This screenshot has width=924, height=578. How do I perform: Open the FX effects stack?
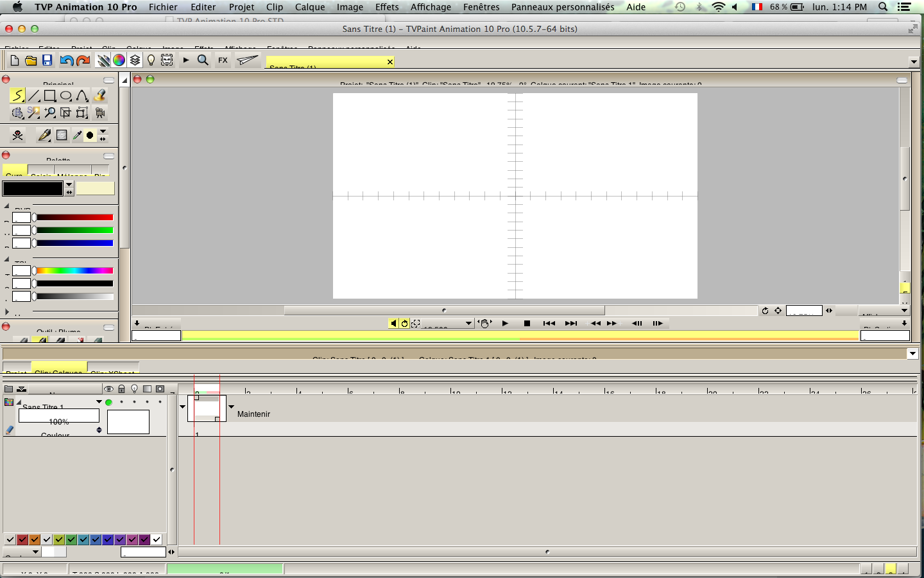pos(223,60)
